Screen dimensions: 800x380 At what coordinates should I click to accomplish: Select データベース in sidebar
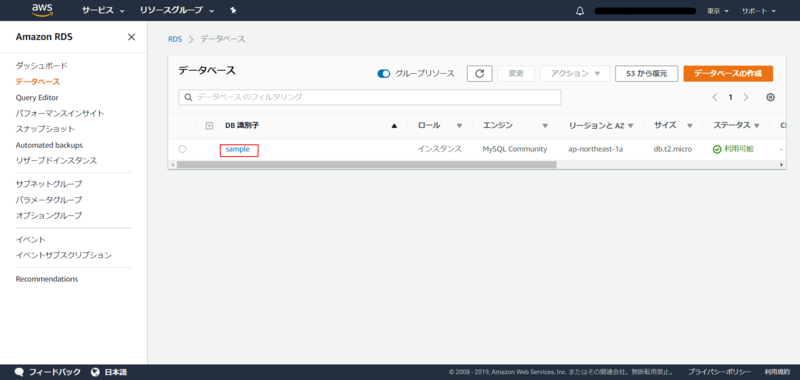point(38,81)
